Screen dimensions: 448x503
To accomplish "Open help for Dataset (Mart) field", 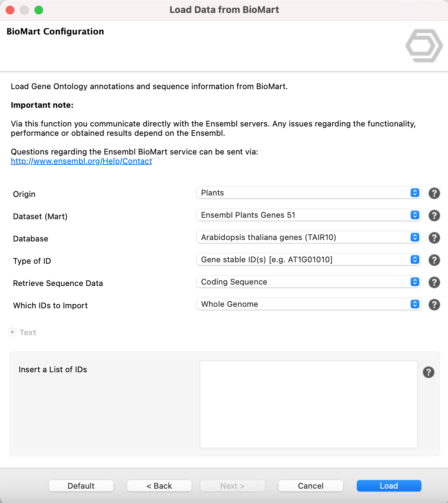I will [434, 216].
